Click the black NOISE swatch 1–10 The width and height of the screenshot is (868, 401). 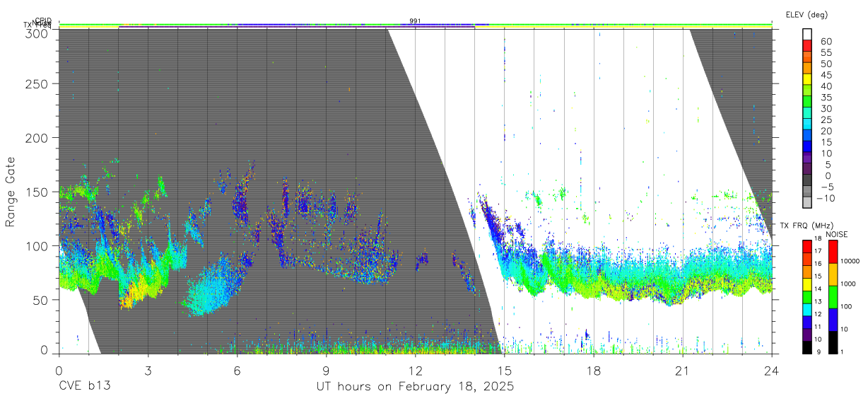click(833, 342)
